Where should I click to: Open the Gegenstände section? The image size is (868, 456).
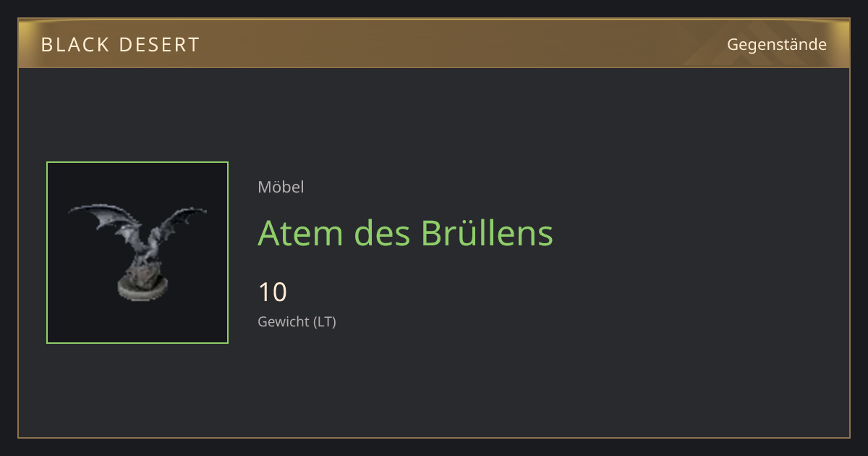777,45
